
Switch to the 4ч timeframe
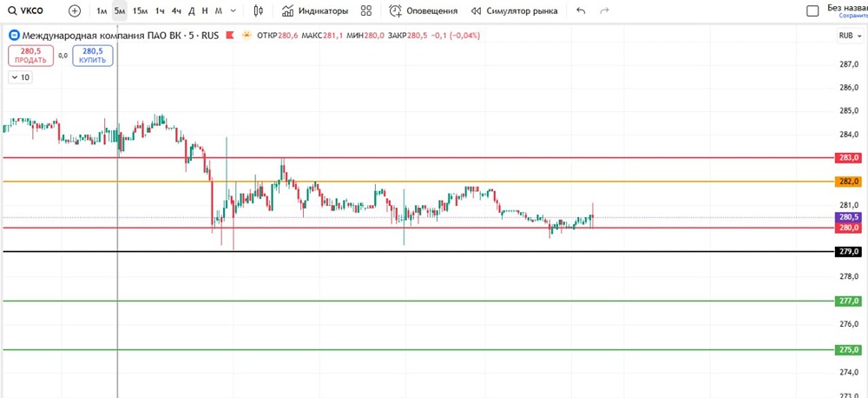[x=176, y=10]
